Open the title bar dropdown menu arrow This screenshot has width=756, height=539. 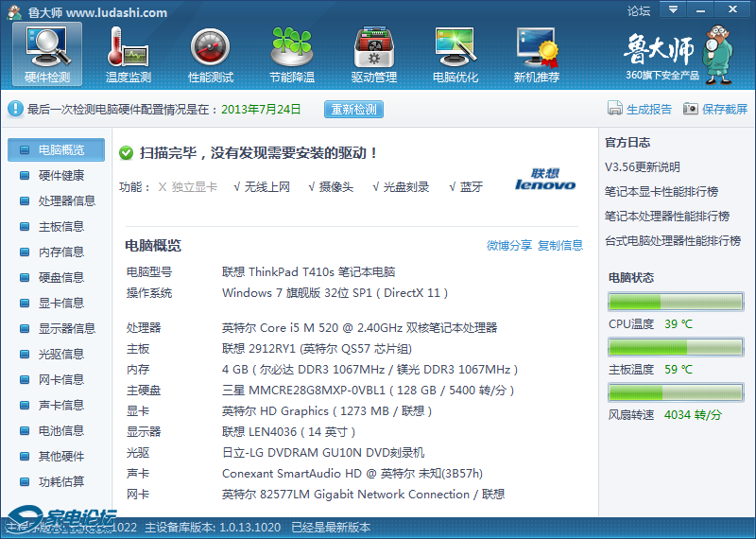(673, 9)
